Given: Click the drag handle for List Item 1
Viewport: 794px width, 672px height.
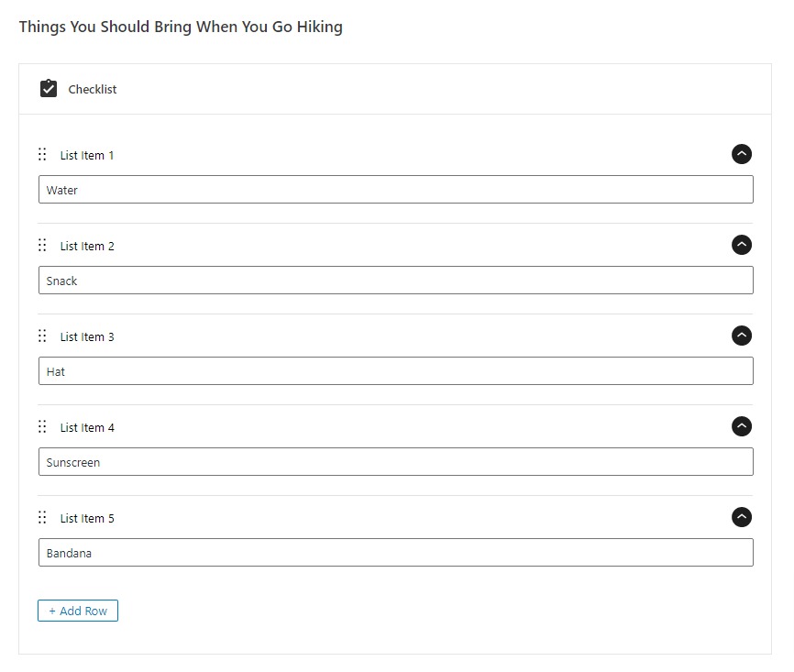Looking at the screenshot, I should point(41,154).
